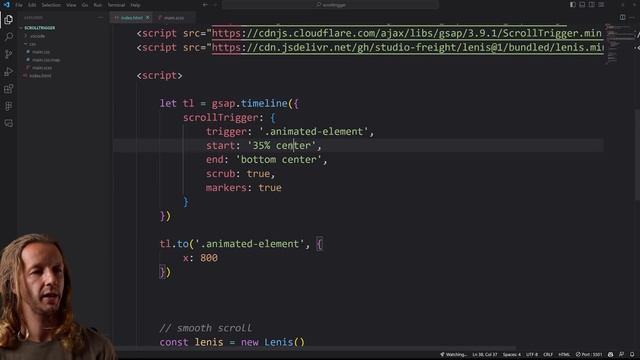This screenshot has width=640, height=360.
Task: Click Ln 38, Col 37 in status bar
Action: coord(484,354)
